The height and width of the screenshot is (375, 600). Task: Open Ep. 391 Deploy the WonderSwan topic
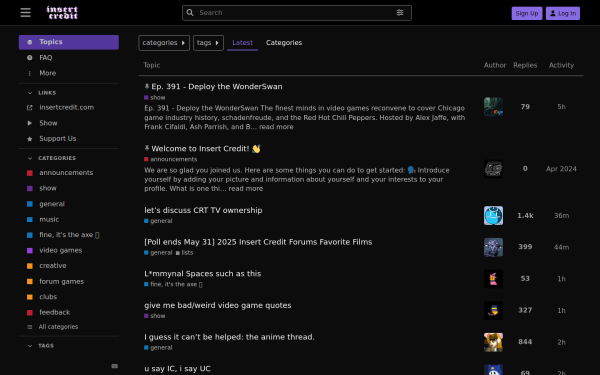coord(217,87)
